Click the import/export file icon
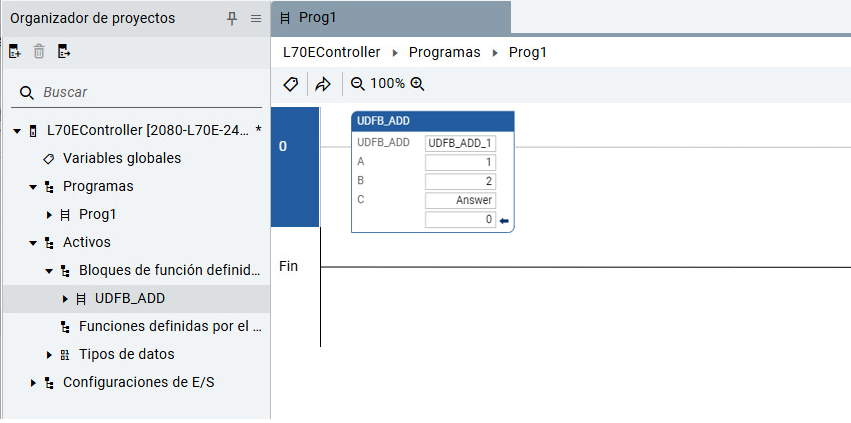 coord(64,52)
